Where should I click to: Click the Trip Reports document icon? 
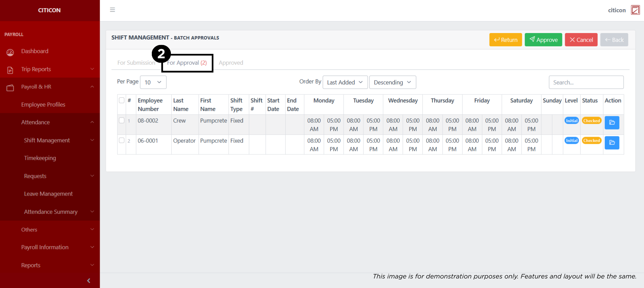tap(10, 70)
